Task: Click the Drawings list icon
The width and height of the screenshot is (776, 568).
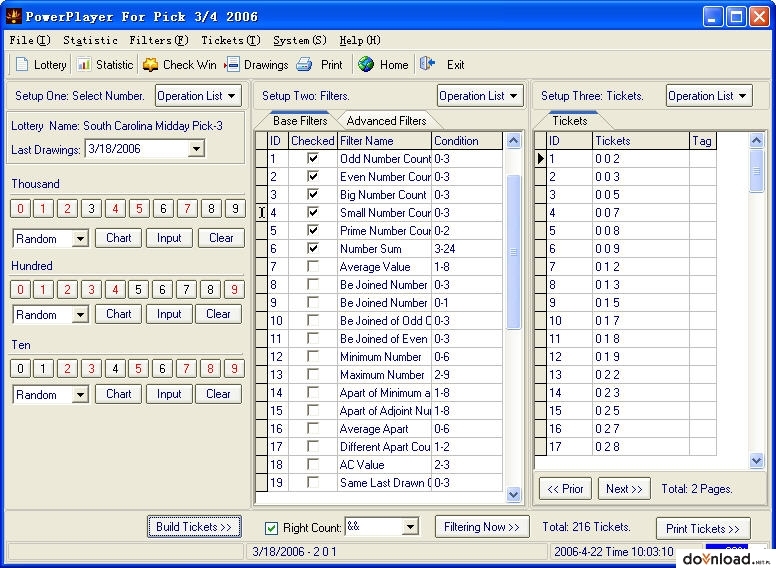Action: pos(232,64)
